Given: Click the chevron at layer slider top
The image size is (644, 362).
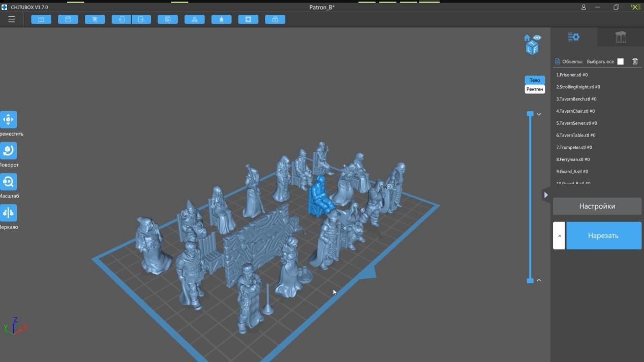Looking at the screenshot, I should click(x=539, y=114).
